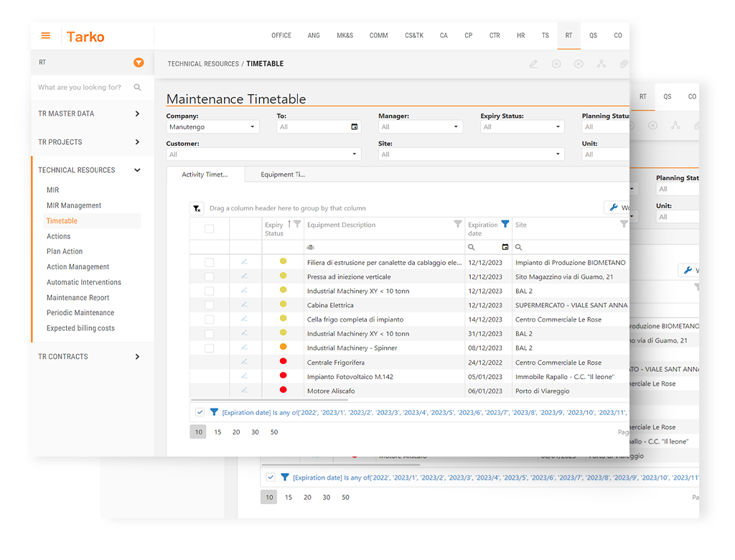Uncheck the Expiration date filter checkbox
Image resolution: width=735 pixels, height=560 pixels.
[x=200, y=412]
